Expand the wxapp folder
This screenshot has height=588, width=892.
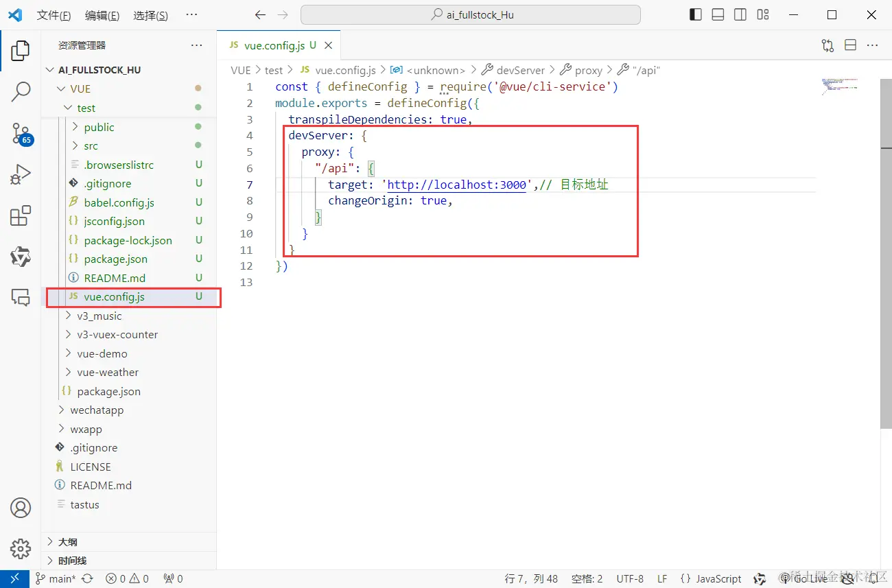[x=129, y=429]
